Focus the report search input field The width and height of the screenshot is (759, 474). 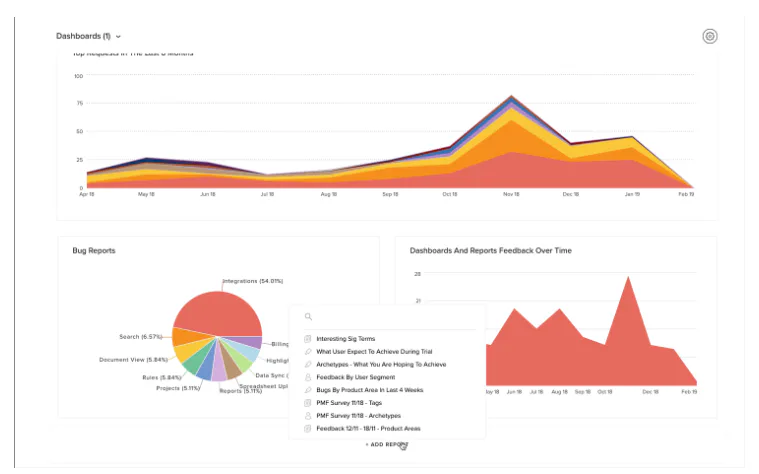click(390, 317)
